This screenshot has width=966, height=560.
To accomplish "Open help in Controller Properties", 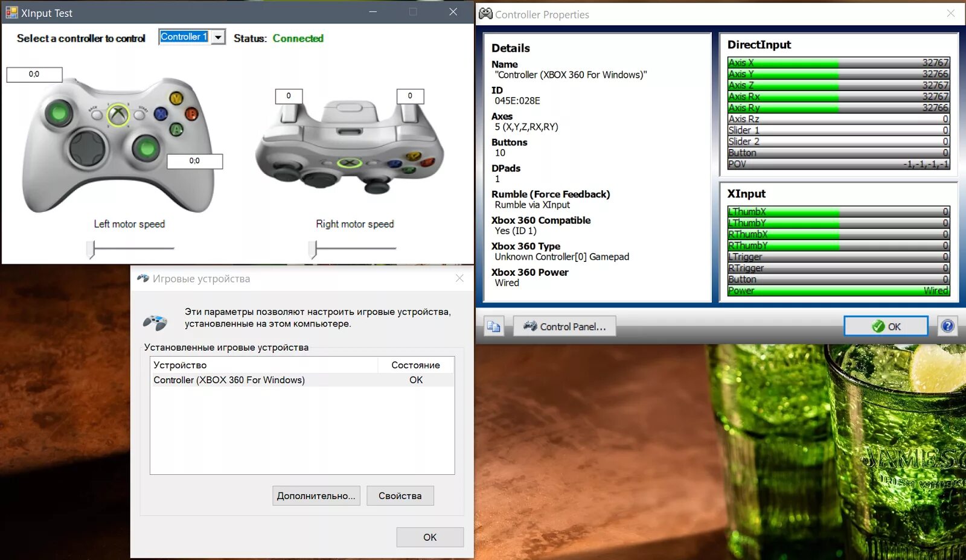I will click(948, 326).
